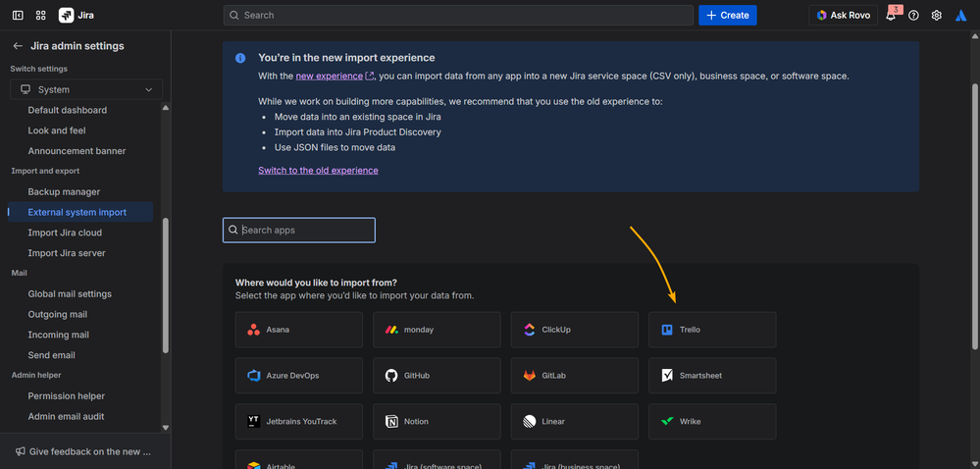Open the help question mark icon
Viewport: 980px width, 469px height.
(913, 15)
